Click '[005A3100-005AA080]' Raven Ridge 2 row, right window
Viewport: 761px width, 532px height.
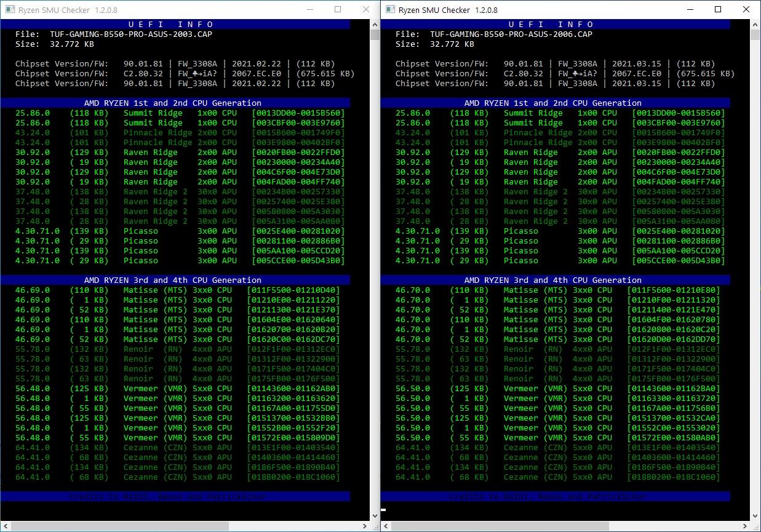(x=679, y=221)
